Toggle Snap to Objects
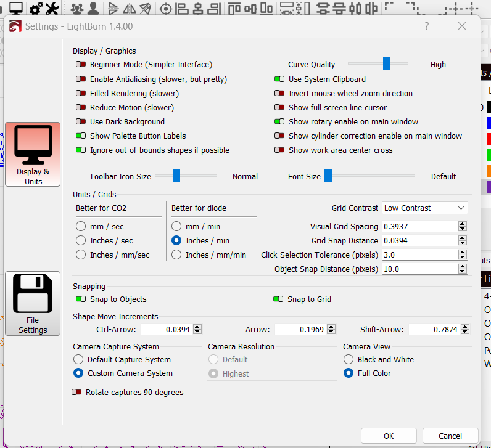This screenshot has width=491, height=448. [81, 299]
